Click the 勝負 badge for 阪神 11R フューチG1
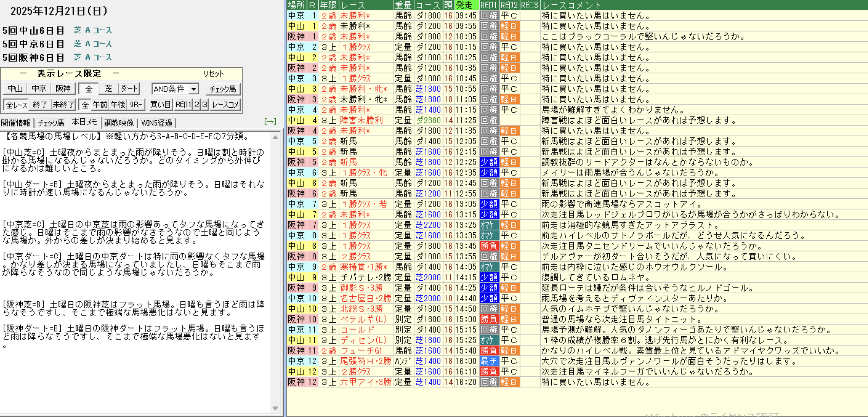Screen dimensions: 868x417 [489, 351]
